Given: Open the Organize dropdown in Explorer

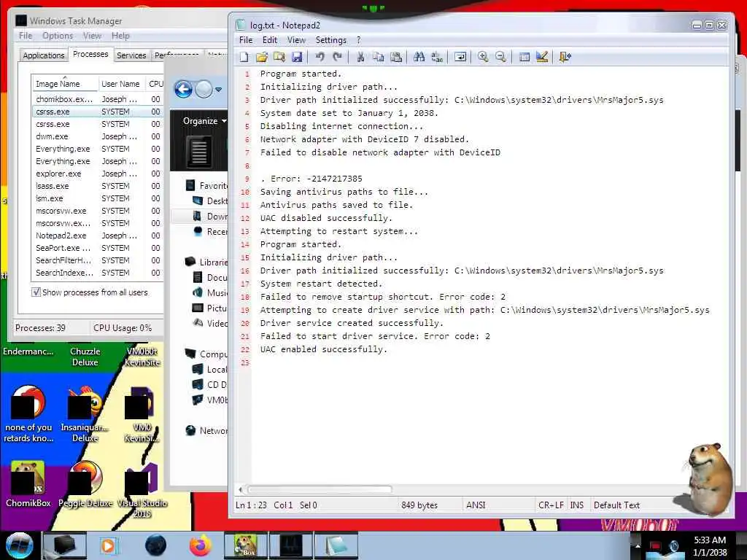Looking at the screenshot, I should [x=204, y=121].
